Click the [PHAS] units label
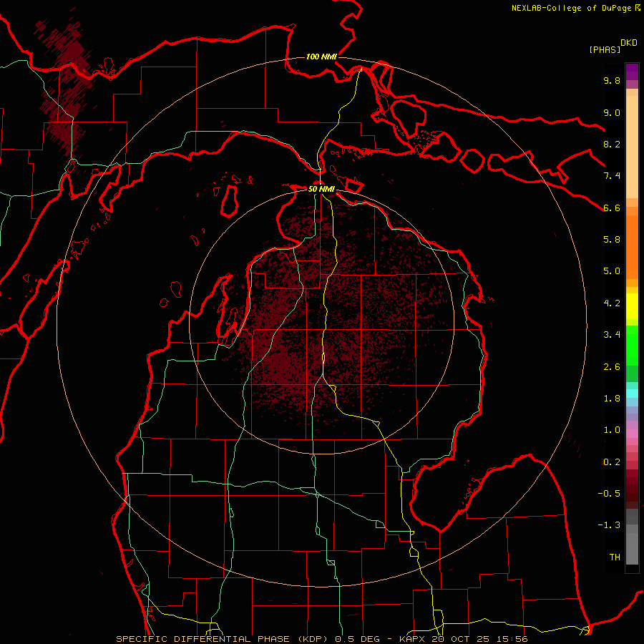644x644 pixels. click(x=605, y=49)
